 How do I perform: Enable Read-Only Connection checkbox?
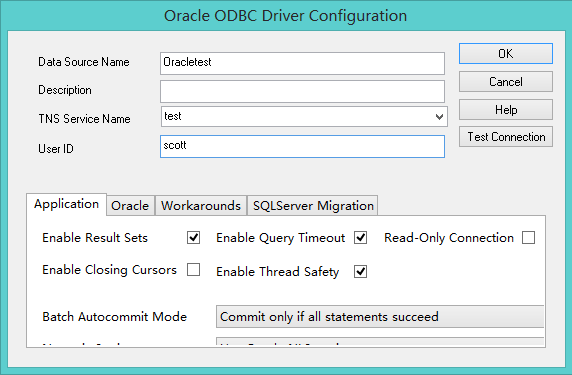(x=528, y=237)
